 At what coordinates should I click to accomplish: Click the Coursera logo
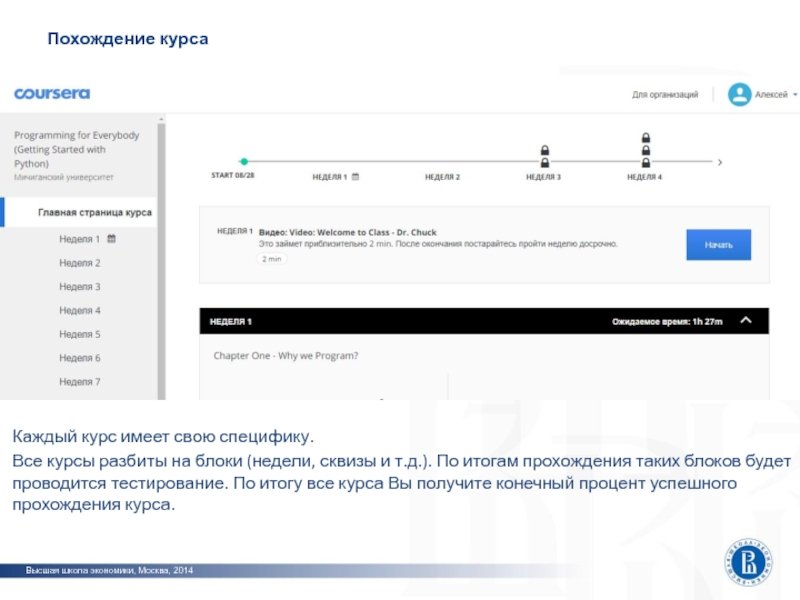(52, 94)
